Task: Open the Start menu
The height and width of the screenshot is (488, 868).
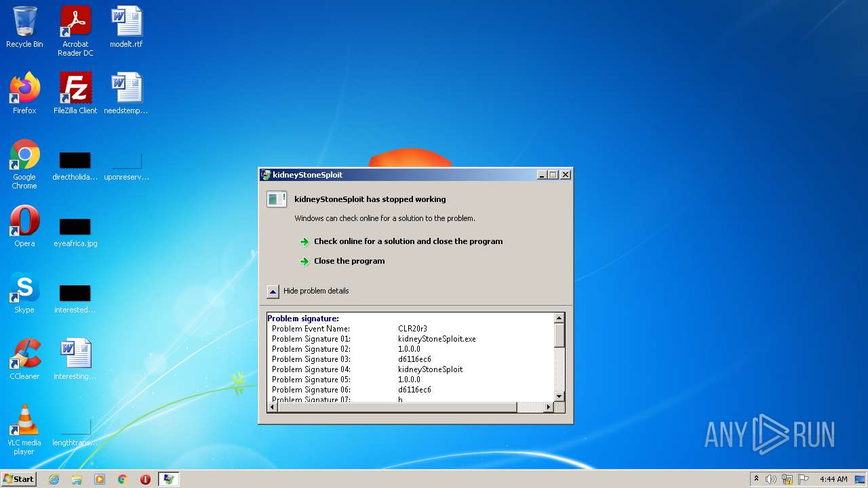Action: tap(19, 479)
